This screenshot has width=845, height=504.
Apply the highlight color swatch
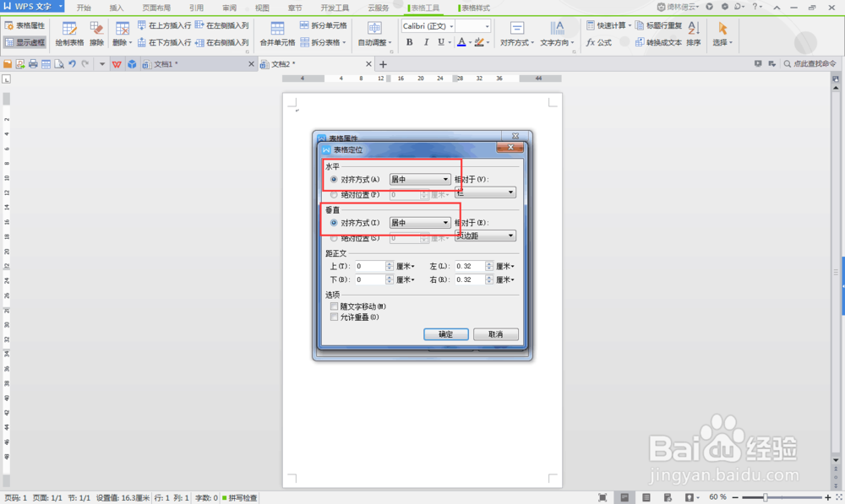[x=478, y=42]
